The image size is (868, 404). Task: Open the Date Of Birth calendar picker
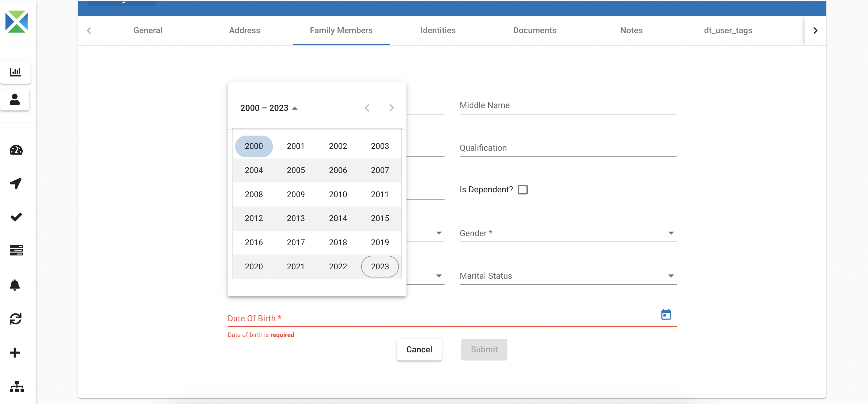click(666, 314)
